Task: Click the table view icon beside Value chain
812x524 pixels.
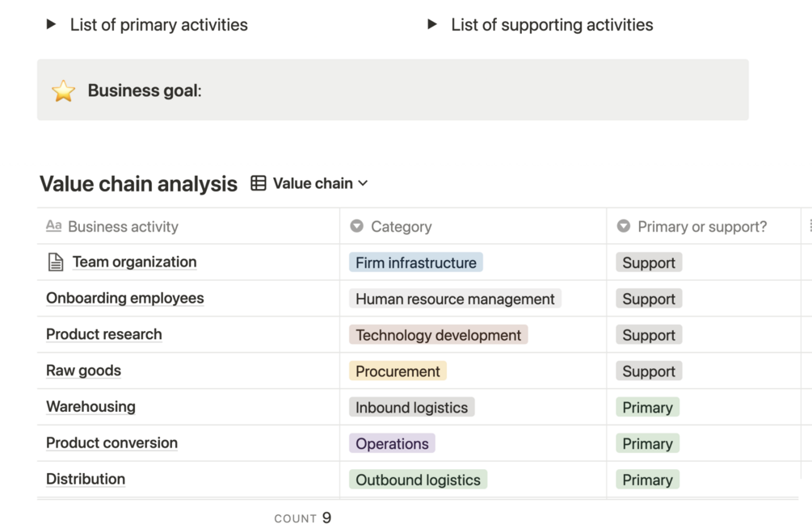Action: [259, 183]
